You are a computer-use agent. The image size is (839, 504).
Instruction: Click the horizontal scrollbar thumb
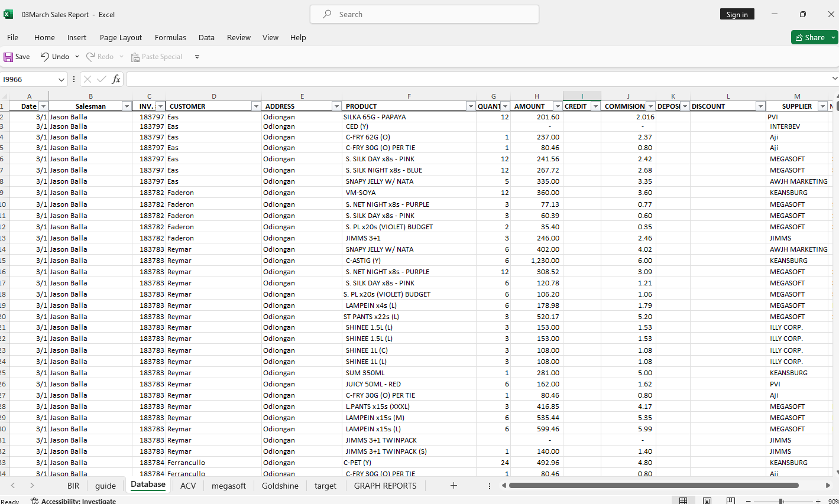click(653, 486)
